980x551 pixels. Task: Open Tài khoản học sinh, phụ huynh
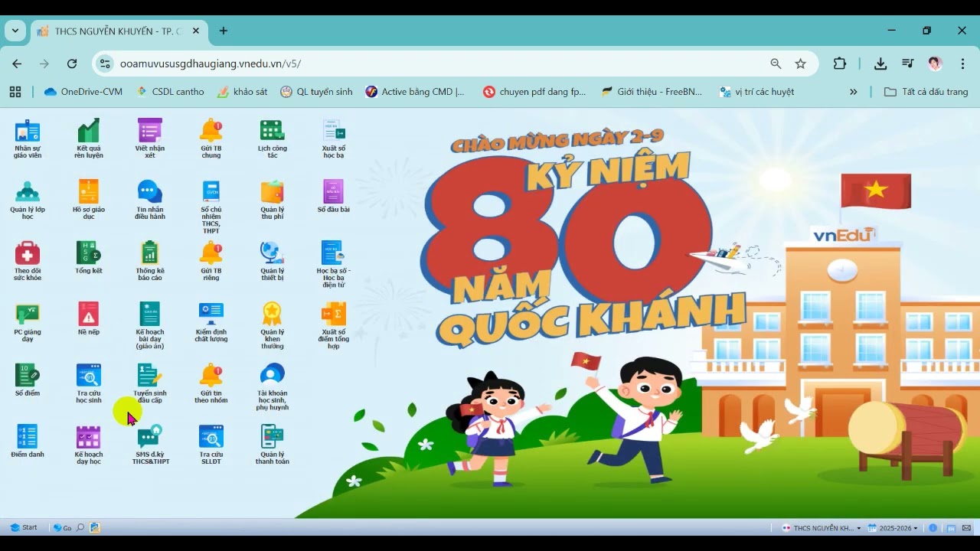(x=273, y=386)
